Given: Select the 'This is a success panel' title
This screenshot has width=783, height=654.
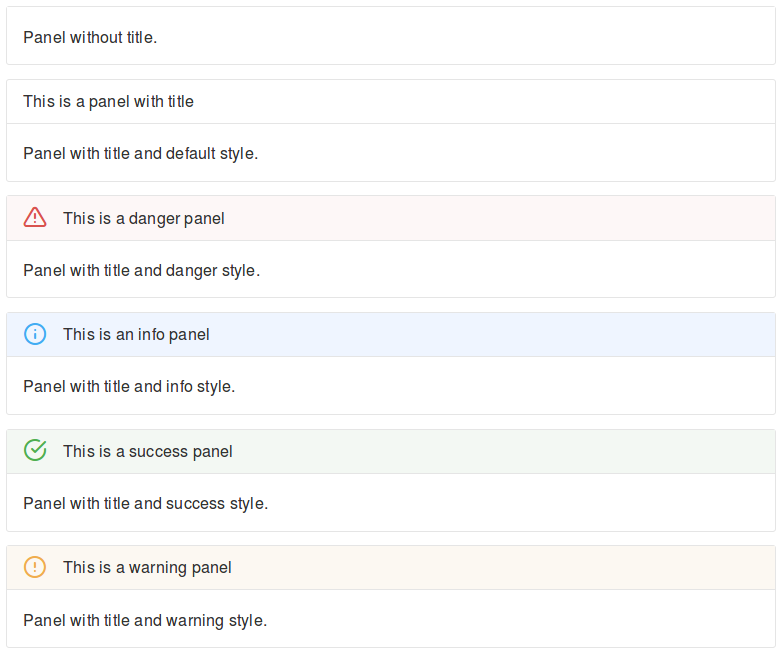Looking at the screenshot, I should coord(147,451).
